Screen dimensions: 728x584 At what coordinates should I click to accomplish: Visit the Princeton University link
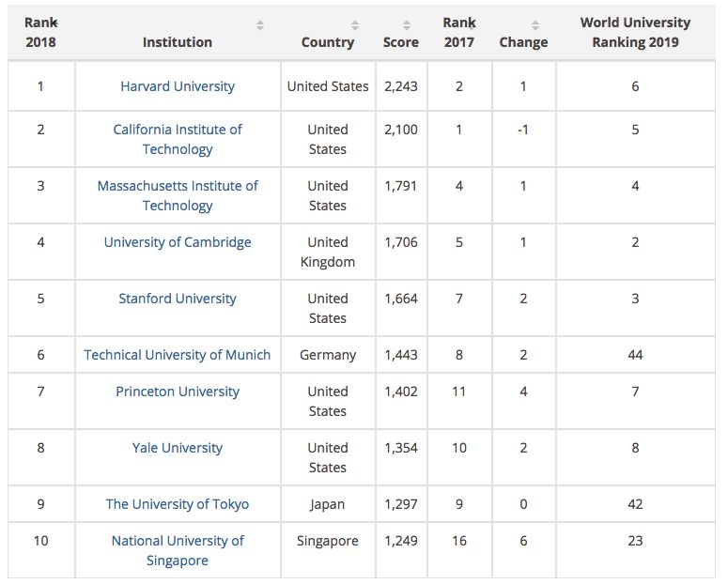(178, 392)
